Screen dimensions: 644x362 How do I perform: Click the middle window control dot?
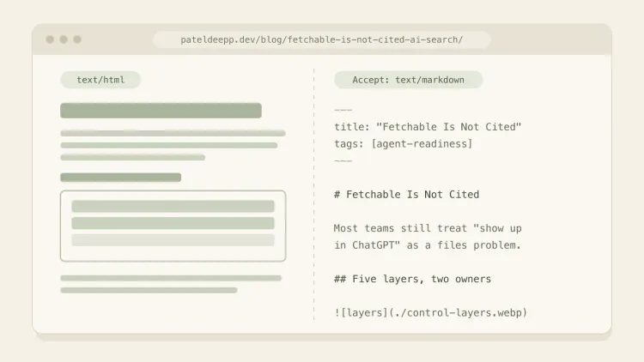coord(64,39)
